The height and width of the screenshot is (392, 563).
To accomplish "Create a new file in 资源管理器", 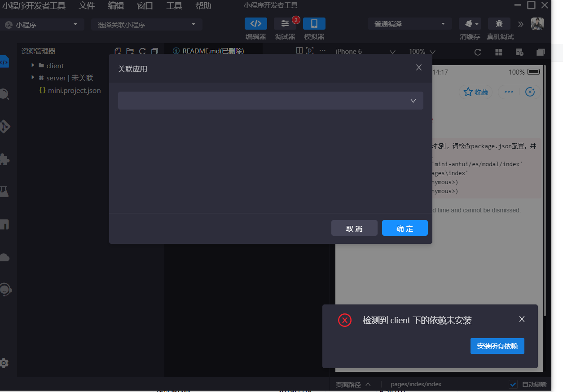I will tap(118, 51).
